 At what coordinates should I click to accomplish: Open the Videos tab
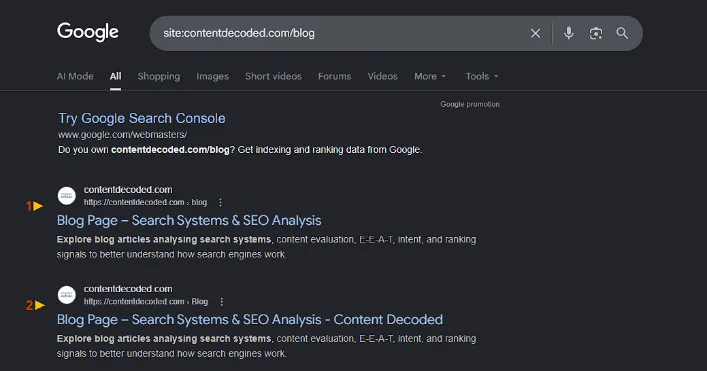point(382,76)
